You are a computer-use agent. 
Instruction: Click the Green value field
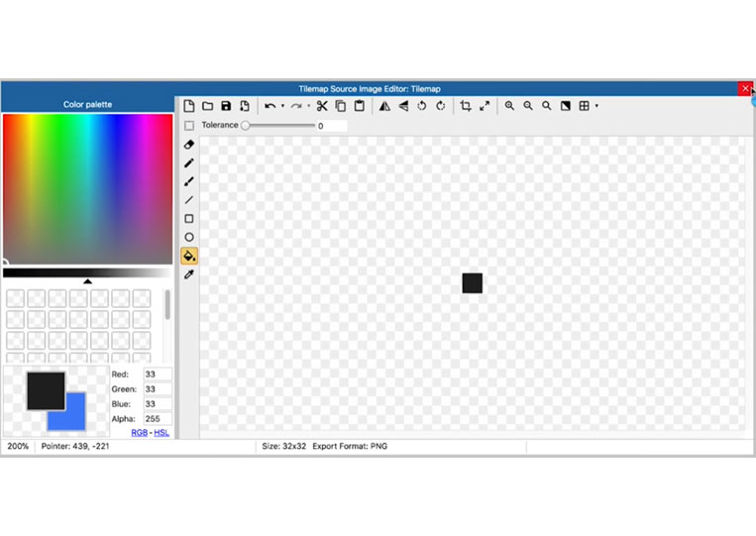click(158, 389)
